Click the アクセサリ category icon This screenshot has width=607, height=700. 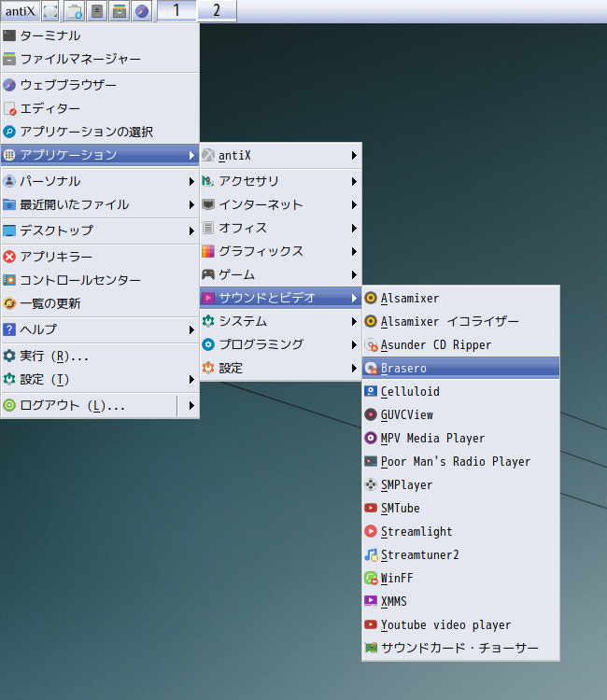tap(208, 181)
